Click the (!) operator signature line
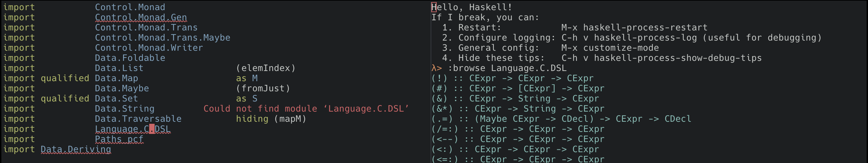 512,78
